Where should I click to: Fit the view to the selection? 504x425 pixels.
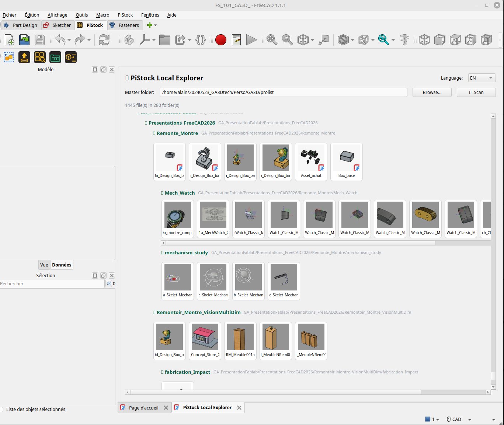287,40
